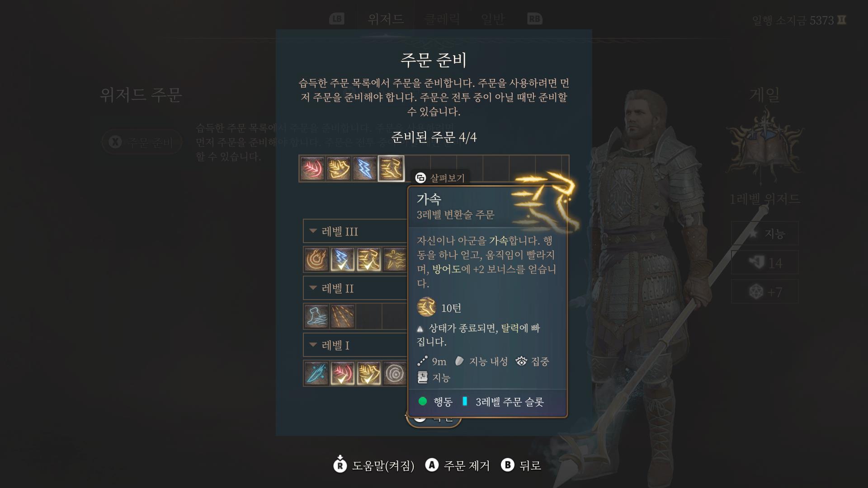Unprepare the checked Lightning Bolt in 레벨 III
The image size is (868, 488).
(x=342, y=259)
